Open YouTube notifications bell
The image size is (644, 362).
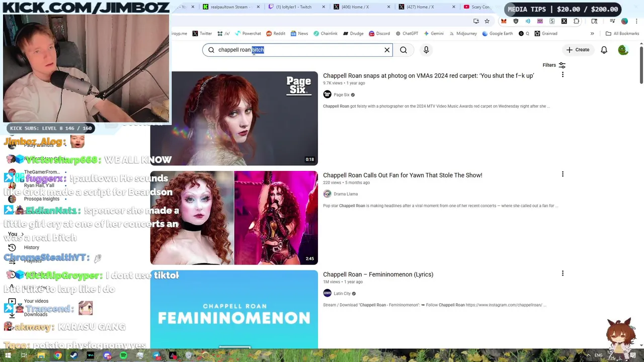pyautogui.click(x=604, y=50)
